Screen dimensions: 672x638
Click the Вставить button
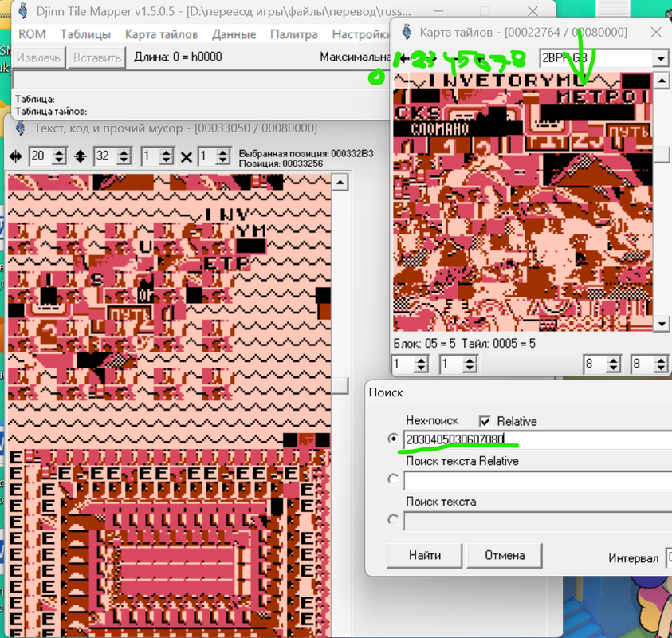pyautogui.click(x=97, y=57)
